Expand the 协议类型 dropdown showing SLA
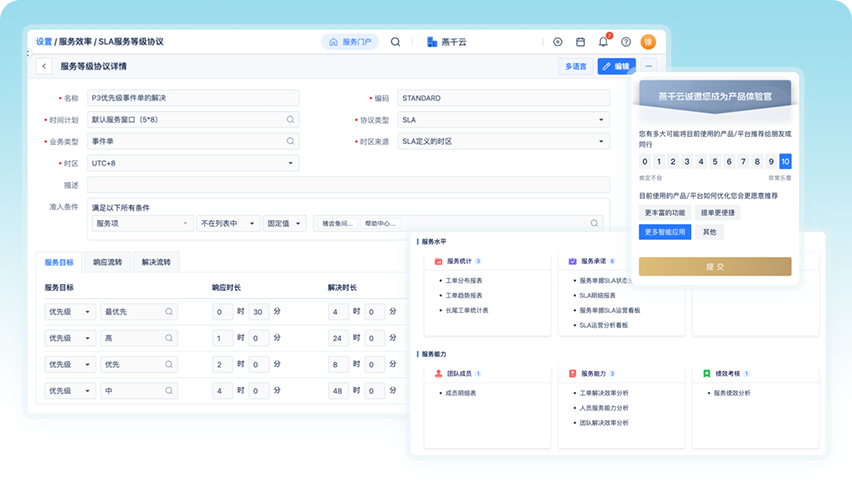852x495 pixels. coord(503,119)
